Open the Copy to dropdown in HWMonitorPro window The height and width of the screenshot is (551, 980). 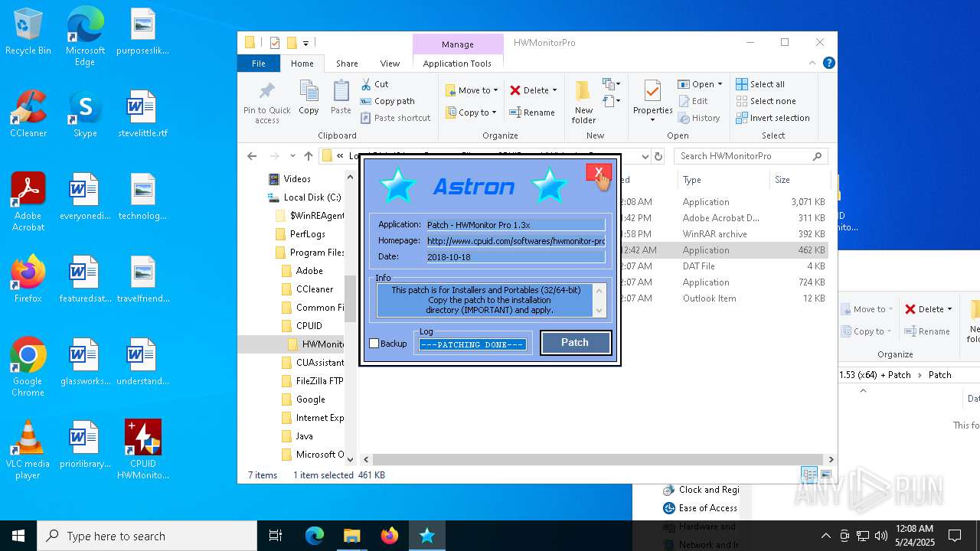472,112
